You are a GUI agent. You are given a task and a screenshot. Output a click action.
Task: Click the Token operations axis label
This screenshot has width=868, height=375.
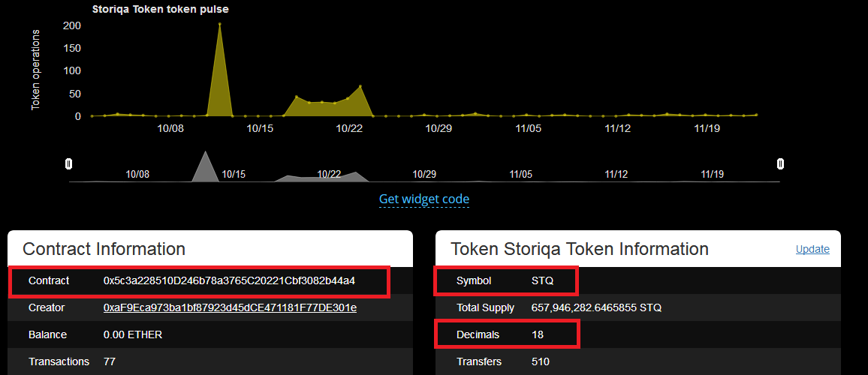[x=35, y=70]
